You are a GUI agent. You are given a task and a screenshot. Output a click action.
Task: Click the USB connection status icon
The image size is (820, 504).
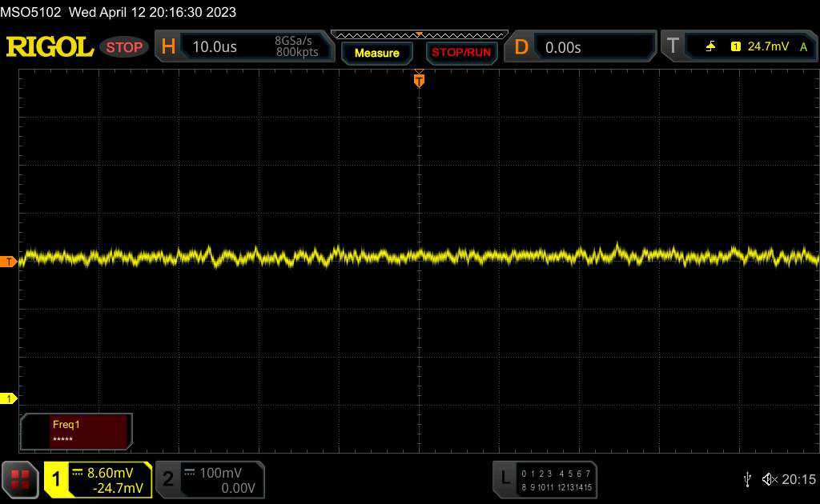[x=747, y=478]
